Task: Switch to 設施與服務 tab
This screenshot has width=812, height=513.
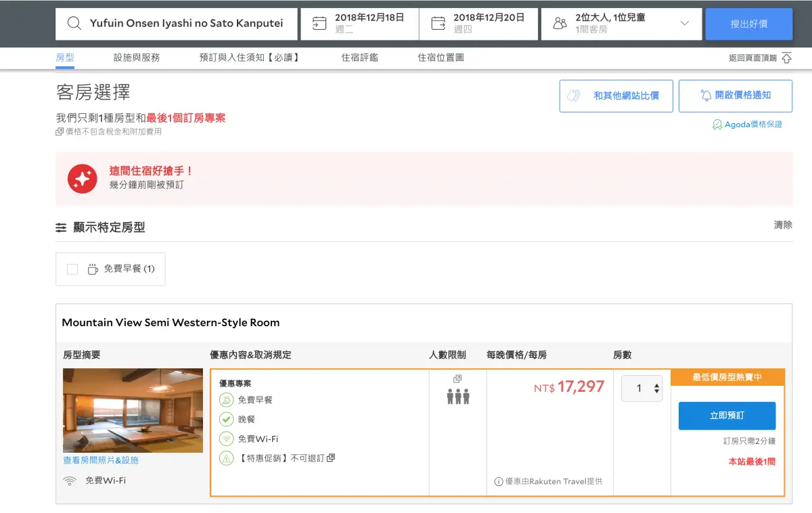Action: [x=137, y=58]
